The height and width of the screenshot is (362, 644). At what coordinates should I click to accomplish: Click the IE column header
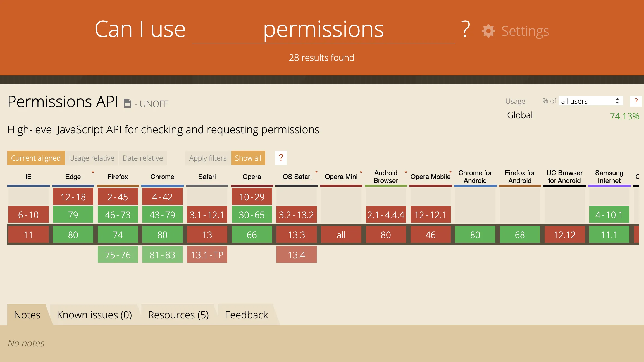click(x=28, y=177)
